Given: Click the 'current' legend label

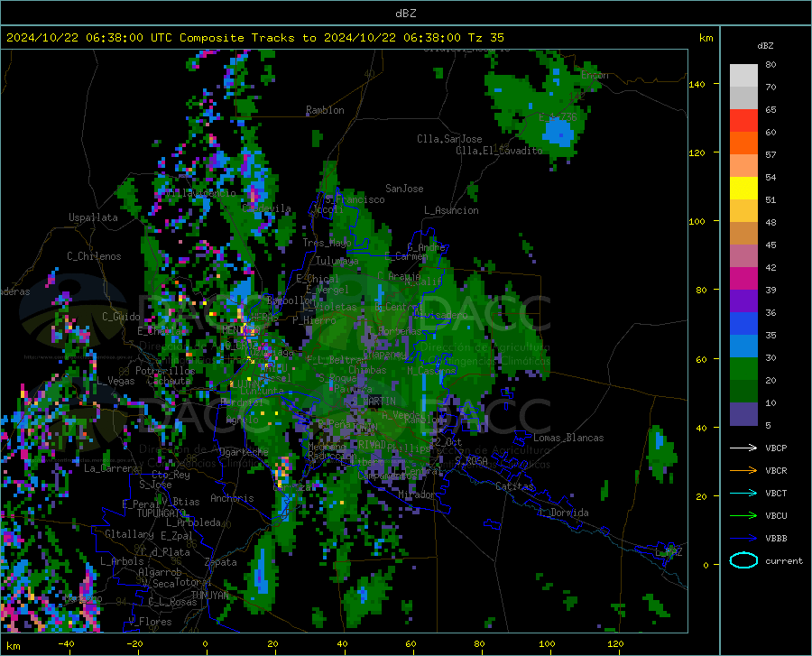Looking at the screenshot, I should [x=784, y=560].
